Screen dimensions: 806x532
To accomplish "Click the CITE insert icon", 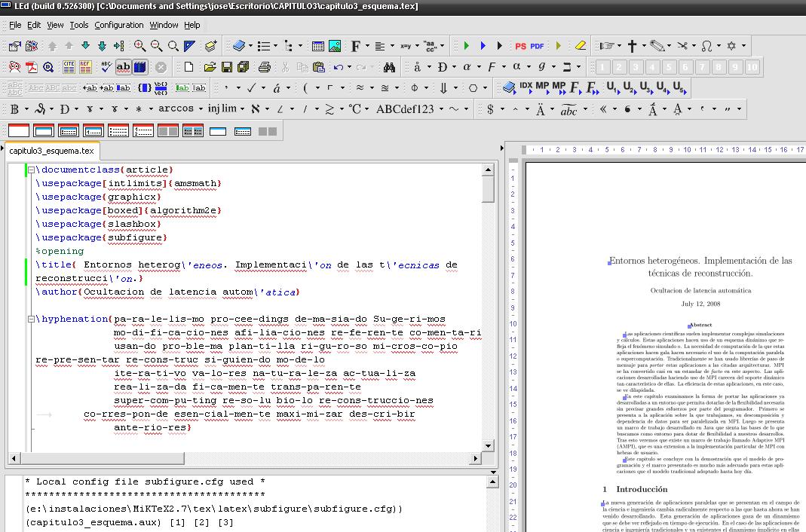I will click(x=69, y=67).
